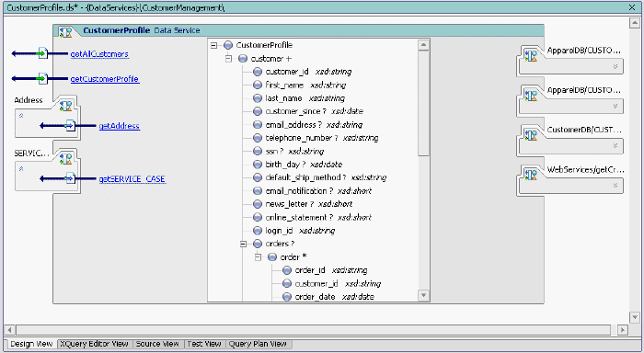Click the CustomerDB/CUST source icon

(531, 134)
